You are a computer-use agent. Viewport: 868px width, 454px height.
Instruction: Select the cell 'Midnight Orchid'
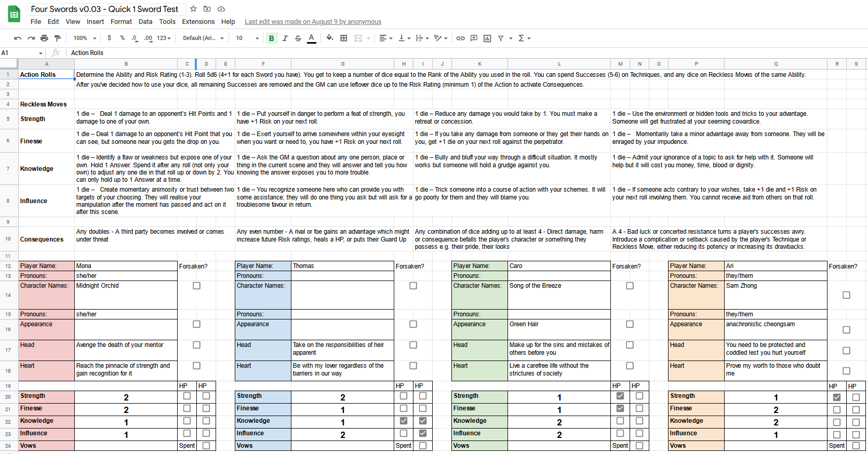click(126, 295)
